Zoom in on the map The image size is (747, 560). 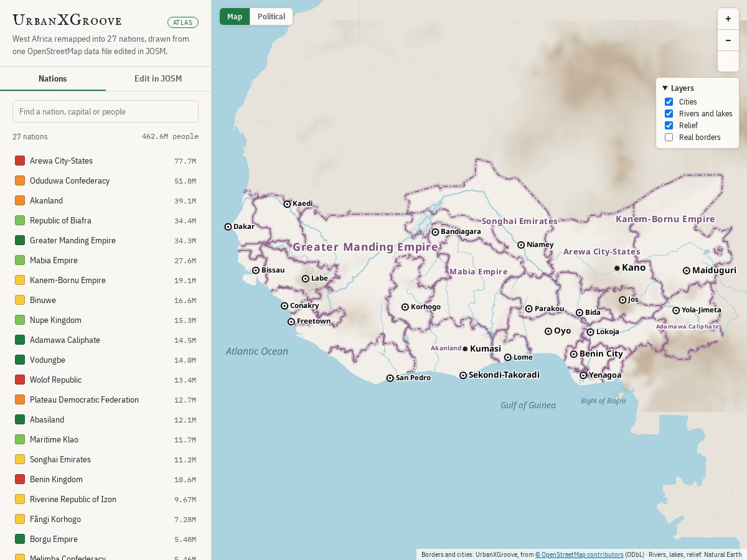click(728, 19)
